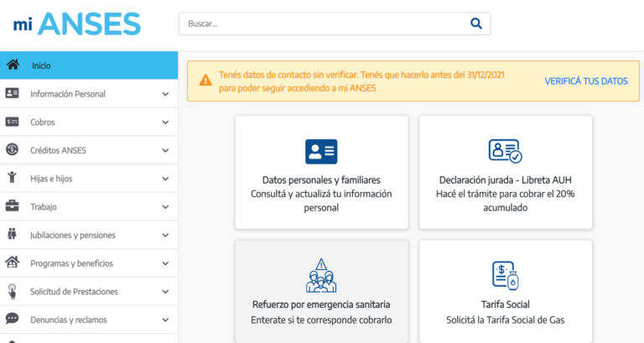Click the Información Personal ID card icon
Viewport: 644px width, 343px height.
[12, 93]
